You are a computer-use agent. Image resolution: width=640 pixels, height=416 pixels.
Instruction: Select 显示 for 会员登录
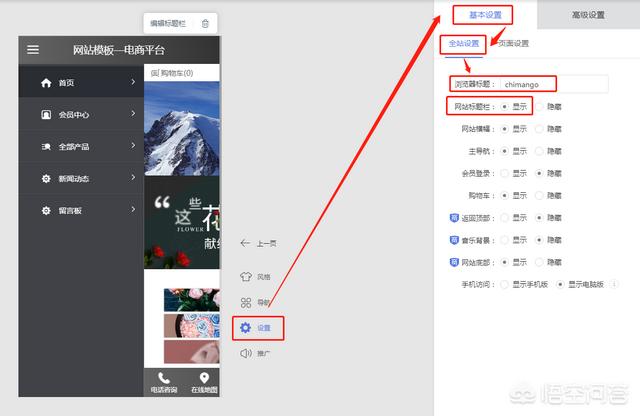pos(505,174)
